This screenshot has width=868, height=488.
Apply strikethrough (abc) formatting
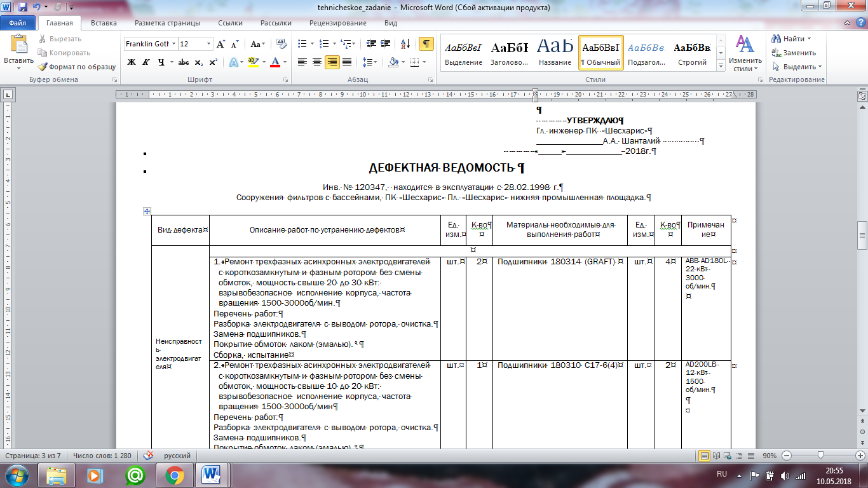184,62
